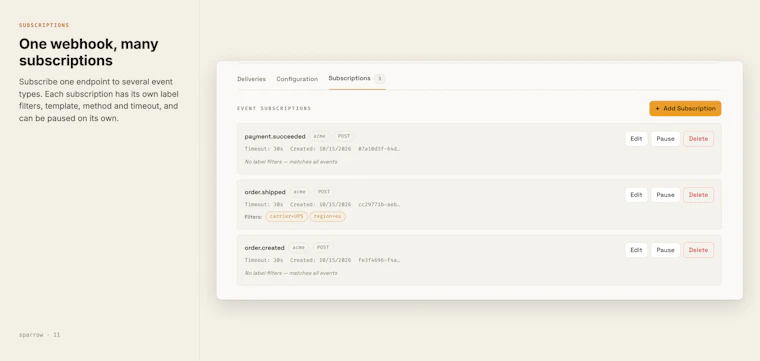The height and width of the screenshot is (361, 760).
Task: Click the 'One webhook, many subscriptions' heading
Action: [x=89, y=52]
